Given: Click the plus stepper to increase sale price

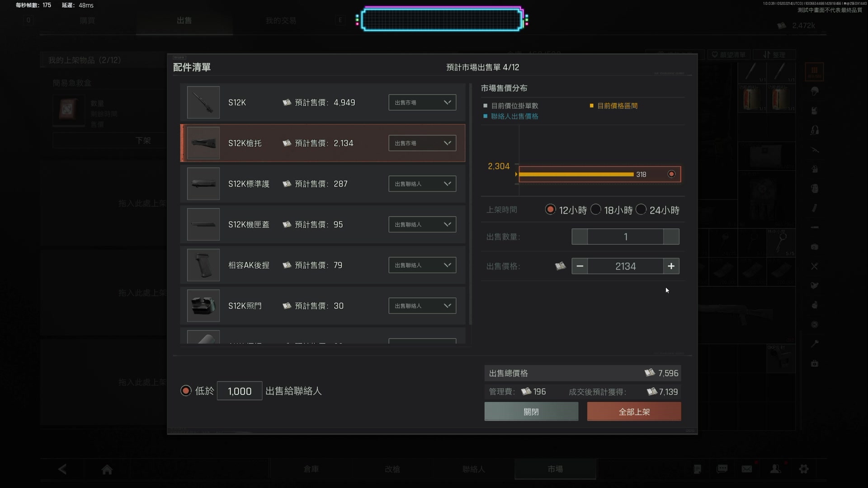Looking at the screenshot, I should tap(671, 266).
